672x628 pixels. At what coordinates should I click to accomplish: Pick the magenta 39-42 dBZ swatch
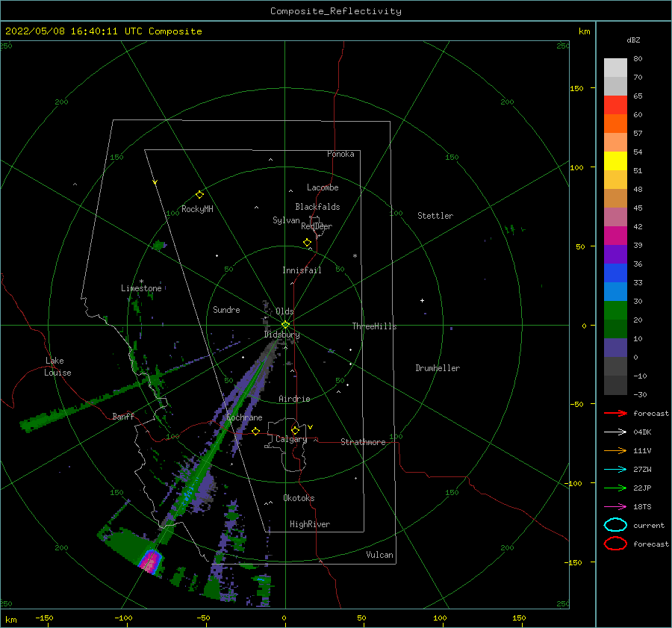(x=615, y=235)
